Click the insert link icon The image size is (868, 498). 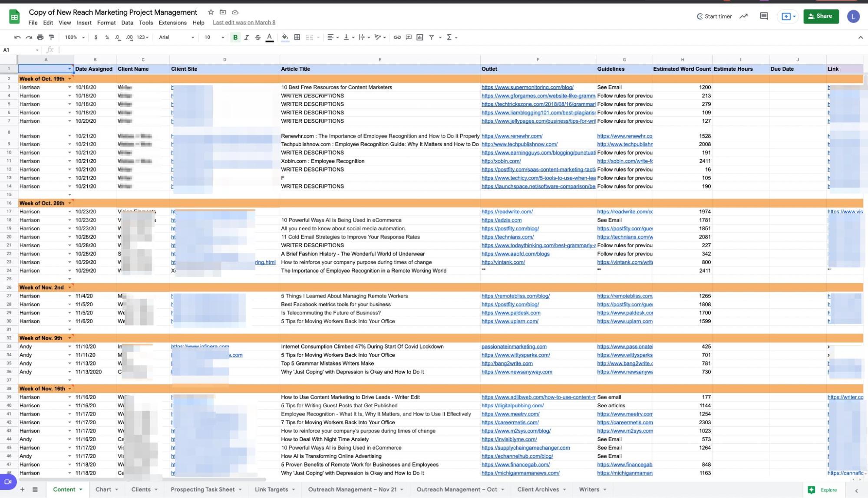tap(397, 37)
